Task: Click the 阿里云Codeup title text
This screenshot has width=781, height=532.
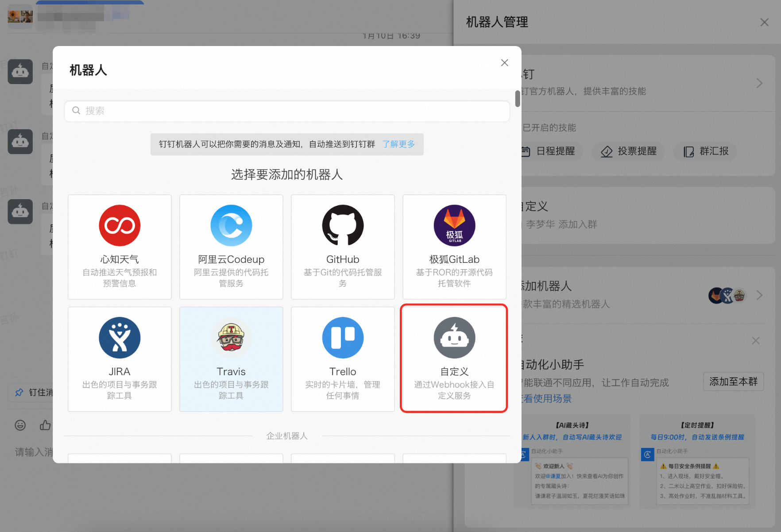Action: (x=231, y=259)
